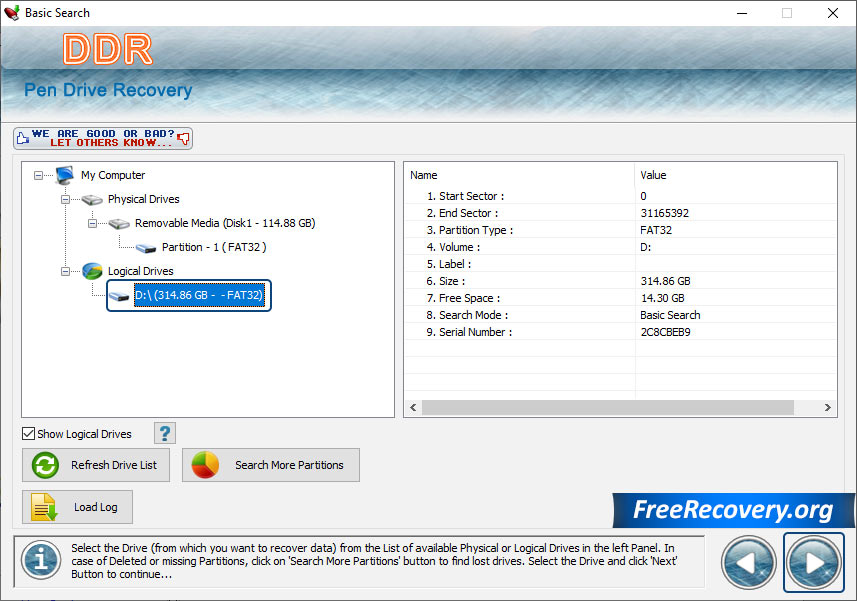Open the FreeRecovery.org link banner

733,510
